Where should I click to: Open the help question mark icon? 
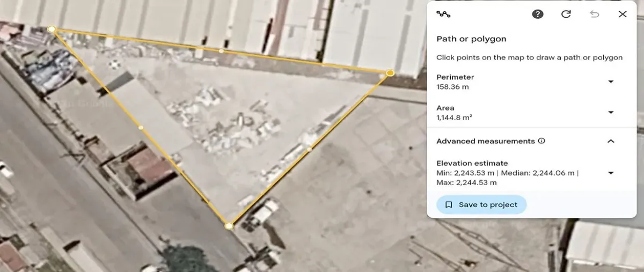point(538,14)
